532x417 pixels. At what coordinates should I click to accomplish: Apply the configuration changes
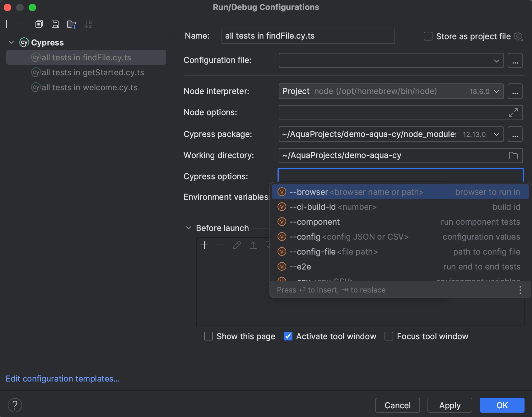[450, 405]
